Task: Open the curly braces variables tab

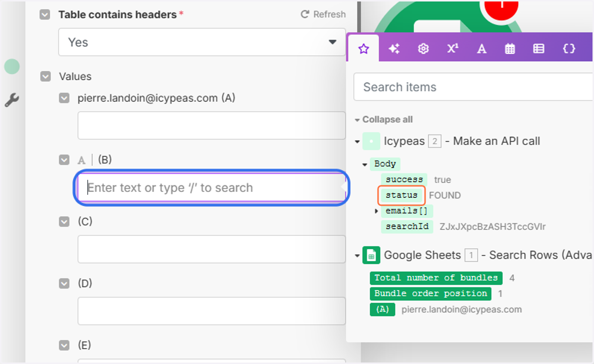Action: [569, 48]
